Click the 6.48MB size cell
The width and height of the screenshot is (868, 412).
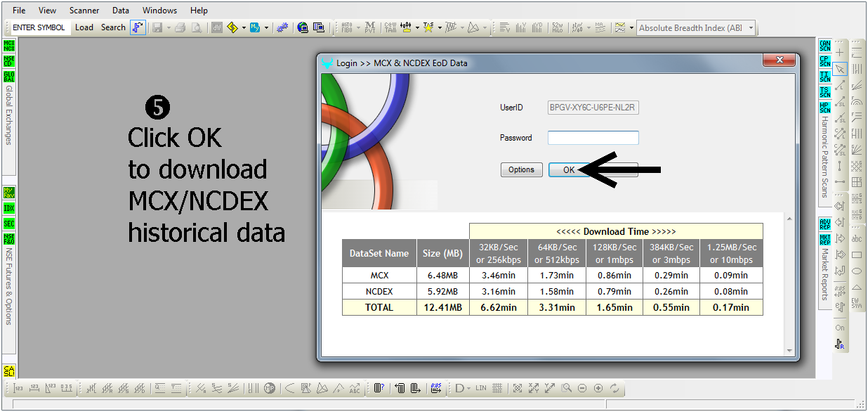[443, 275]
